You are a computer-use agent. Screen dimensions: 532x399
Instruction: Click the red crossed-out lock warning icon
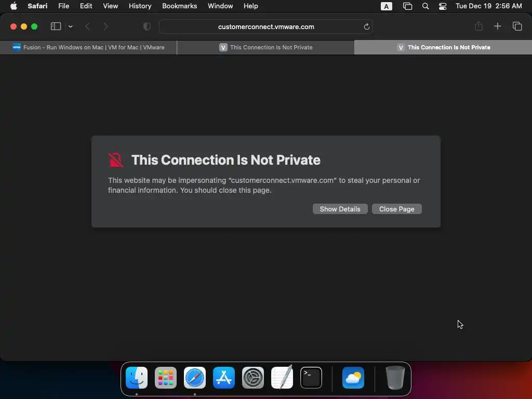pos(116,160)
